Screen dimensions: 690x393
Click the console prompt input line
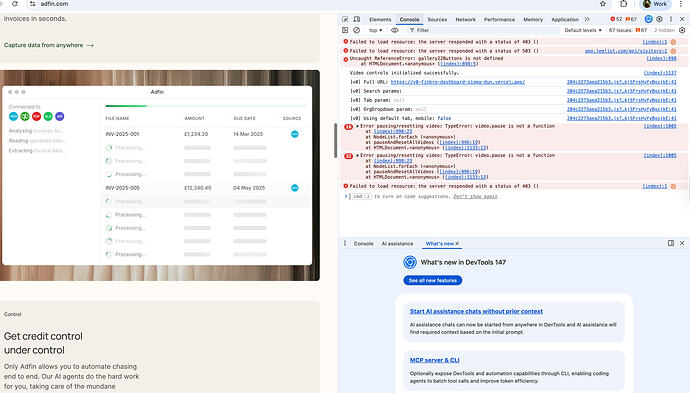[x=513, y=197]
